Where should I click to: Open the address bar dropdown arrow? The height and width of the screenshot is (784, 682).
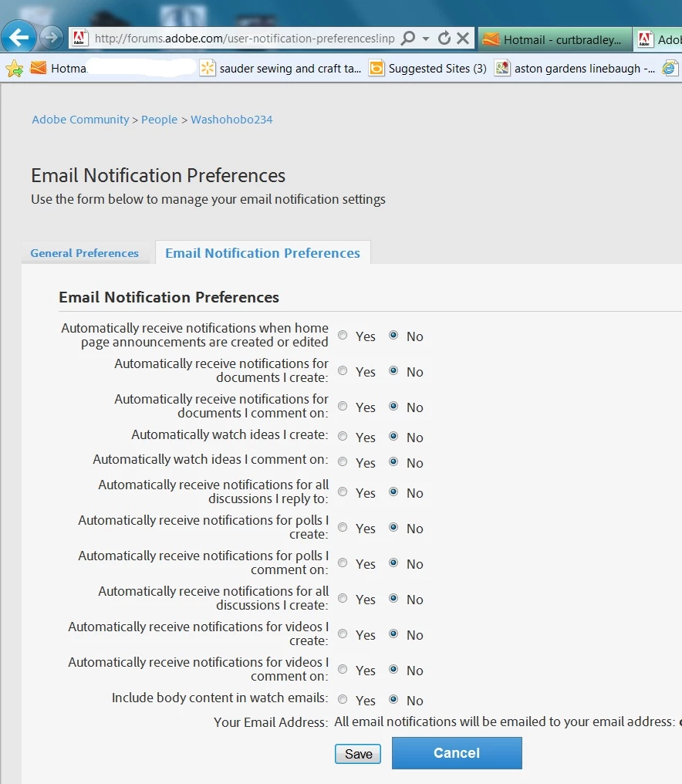(x=426, y=39)
